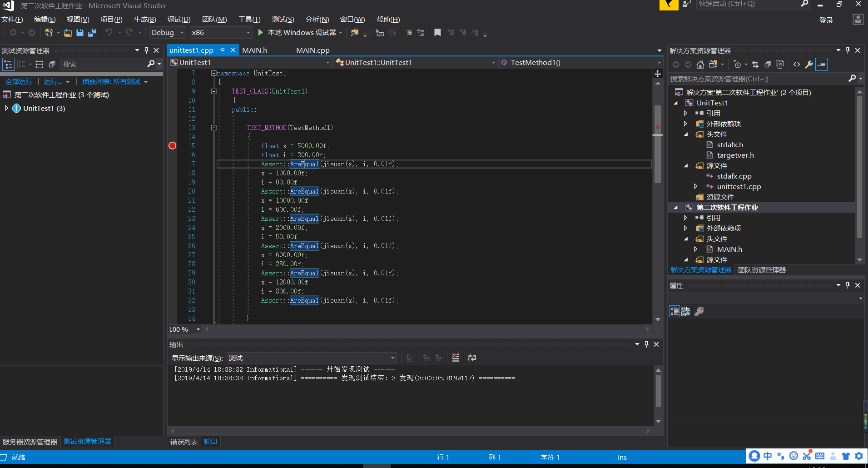Click the Open File folder icon
The height and width of the screenshot is (468, 868).
68,32
